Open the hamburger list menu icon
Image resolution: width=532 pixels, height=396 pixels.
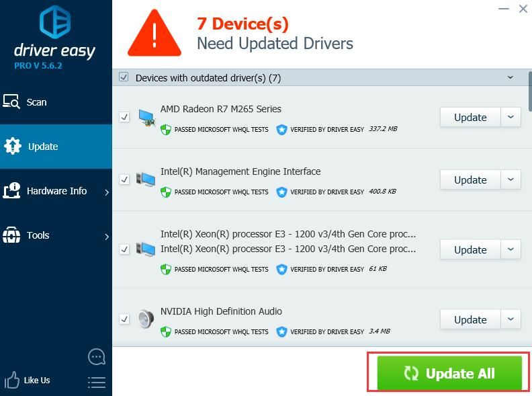(x=97, y=383)
